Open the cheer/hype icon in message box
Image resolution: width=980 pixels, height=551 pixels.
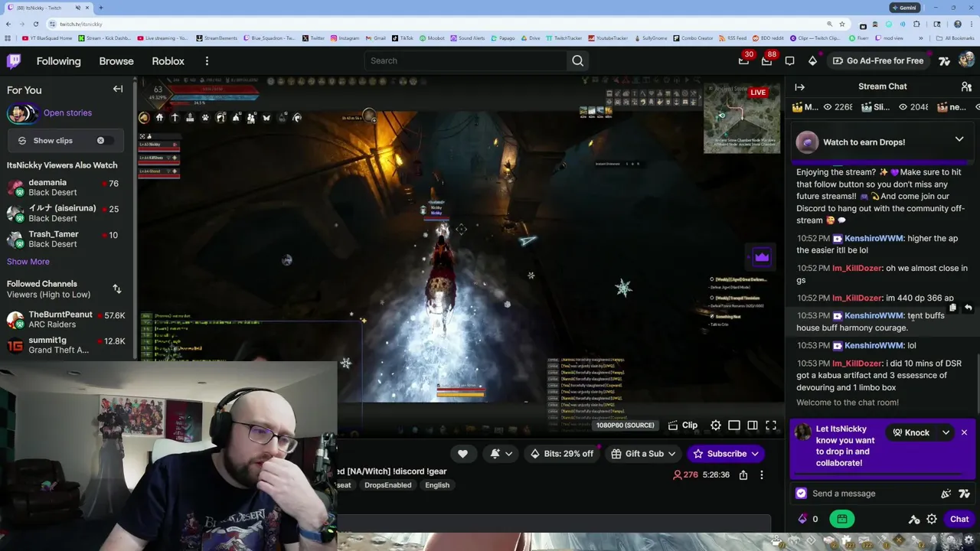pos(946,494)
